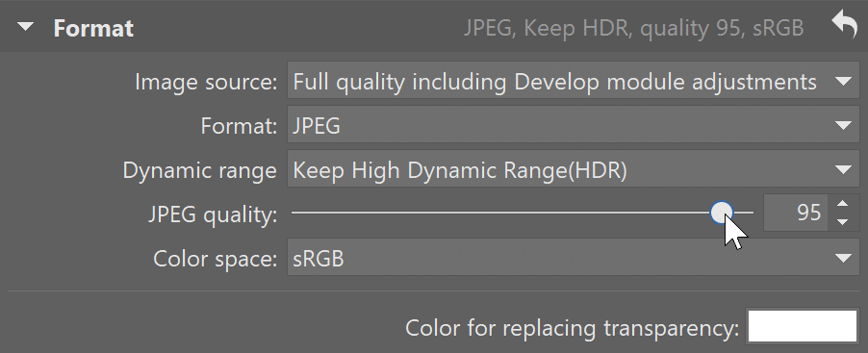Open the Color space sRGB dropdown
This screenshot has height=353, width=868.
pos(573,259)
